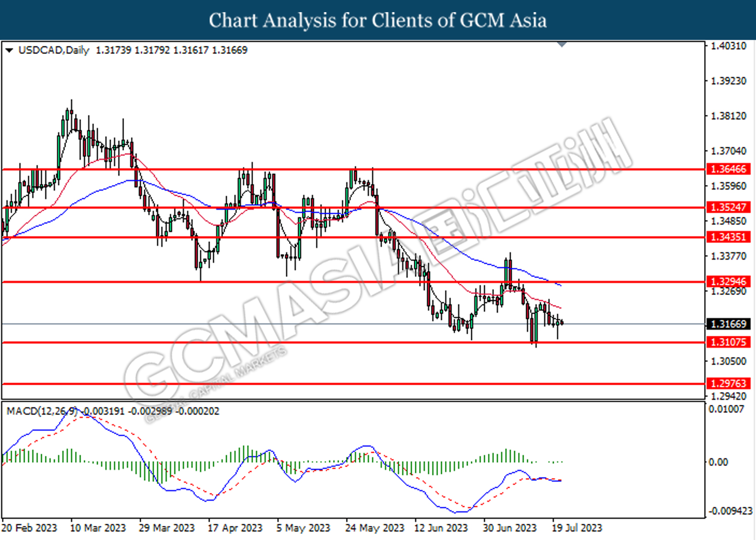Click the 1.33770 price scale value
756x540 pixels.
click(x=728, y=256)
